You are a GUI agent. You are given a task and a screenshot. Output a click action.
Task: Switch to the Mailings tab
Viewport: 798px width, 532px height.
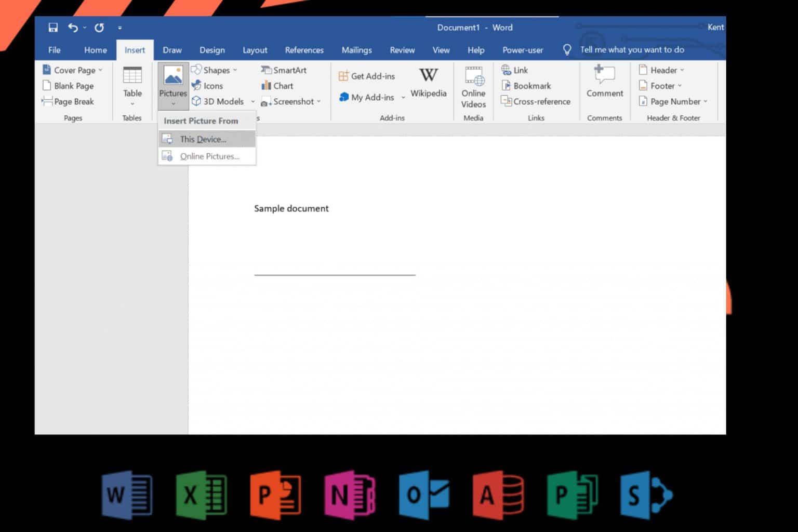click(x=356, y=50)
